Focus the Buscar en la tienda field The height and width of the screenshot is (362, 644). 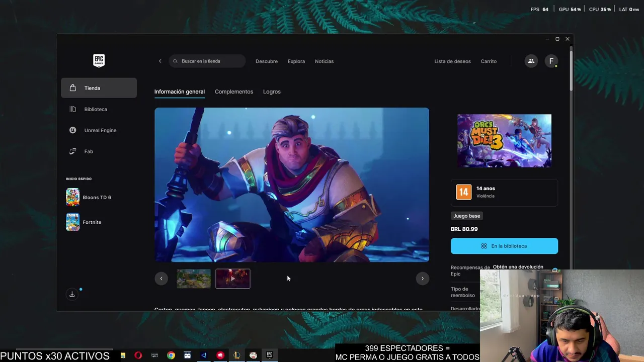click(x=207, y=61)
